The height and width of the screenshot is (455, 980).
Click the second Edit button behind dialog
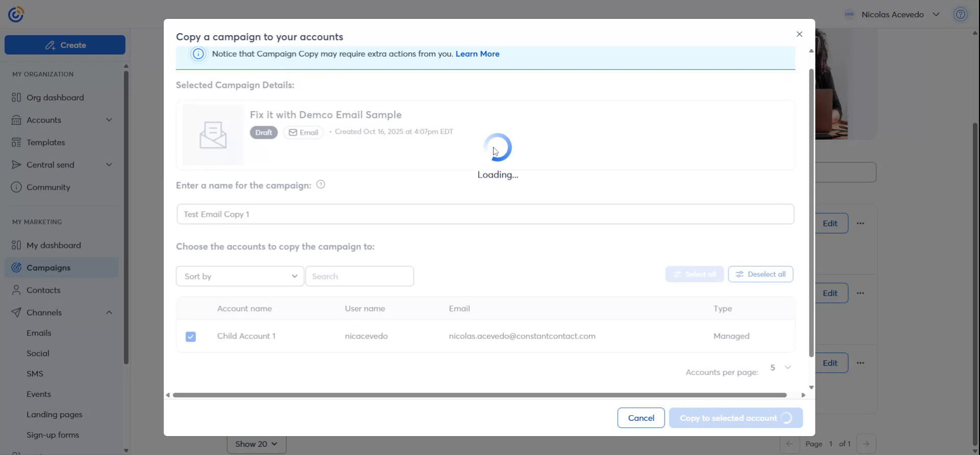pyautogui.click(x=831, y=293)
